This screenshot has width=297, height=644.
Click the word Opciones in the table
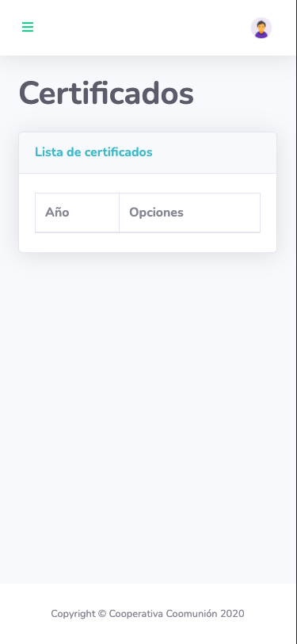coord(156,213)
